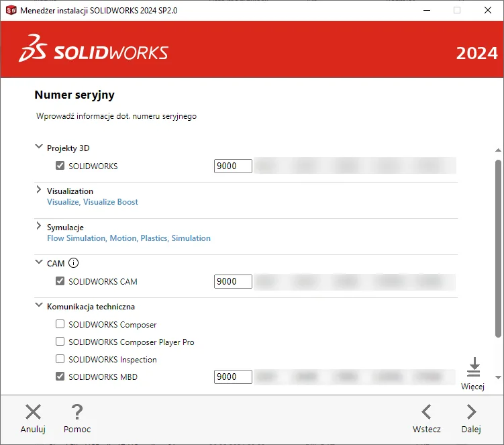The image size is (504, 445).
Task: Click the 'Komunikacja techniczna' heading text
Action: coord(91,307)
